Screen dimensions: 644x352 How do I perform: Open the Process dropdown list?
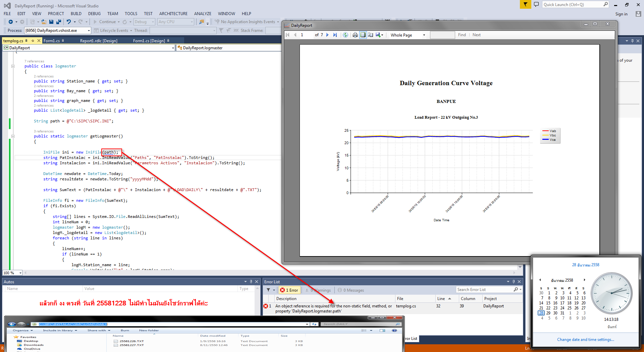pyautogui.click(x=89, y=31)
